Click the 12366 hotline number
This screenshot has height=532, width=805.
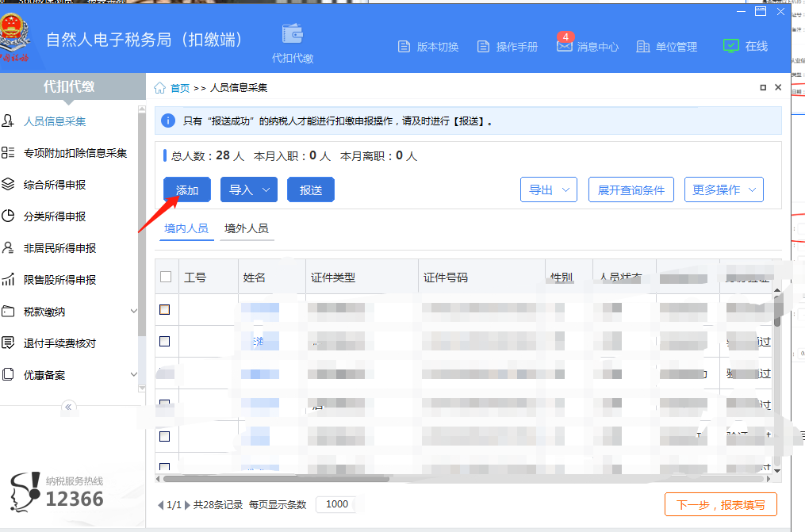pos(75,499)
